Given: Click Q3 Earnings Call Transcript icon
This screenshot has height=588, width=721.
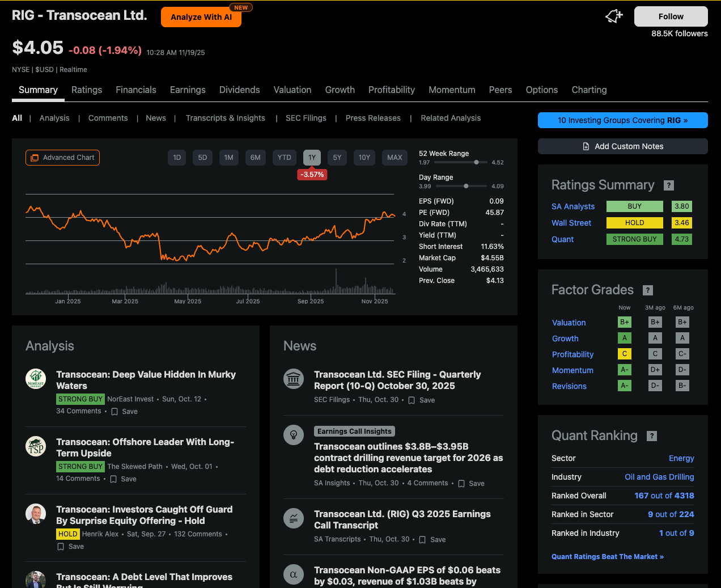Looking at the screenshot, I should (294, 518).
